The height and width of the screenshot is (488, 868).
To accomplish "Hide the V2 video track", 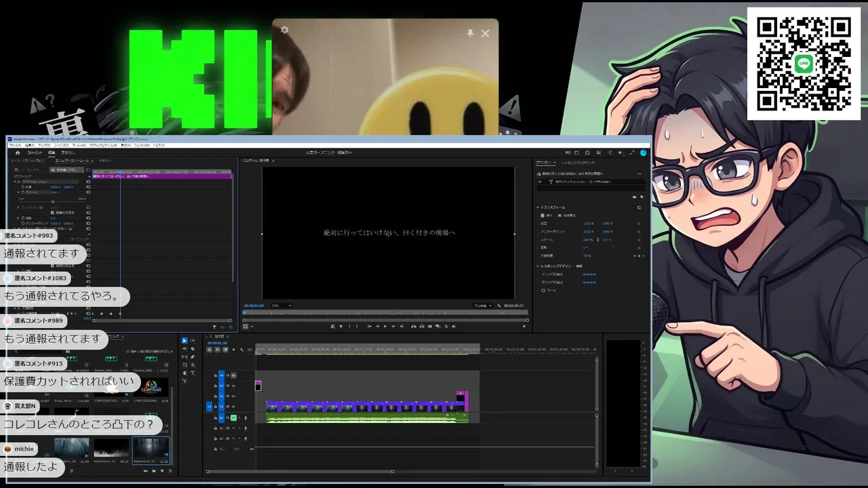I will point(233,396).
